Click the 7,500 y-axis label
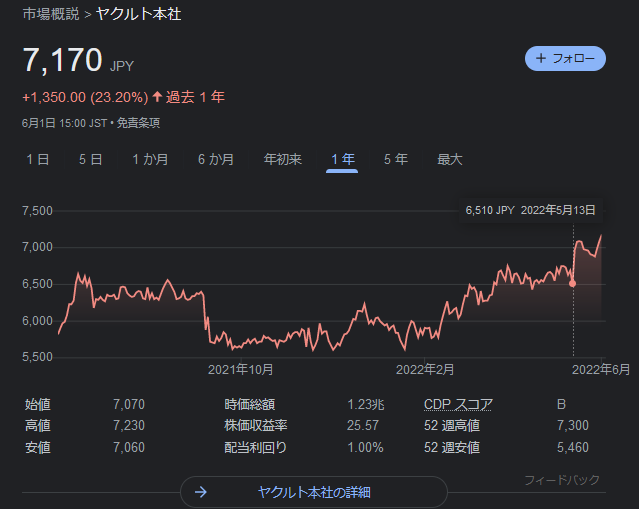Viewport: 639px width, 509px height. (37, 211)
